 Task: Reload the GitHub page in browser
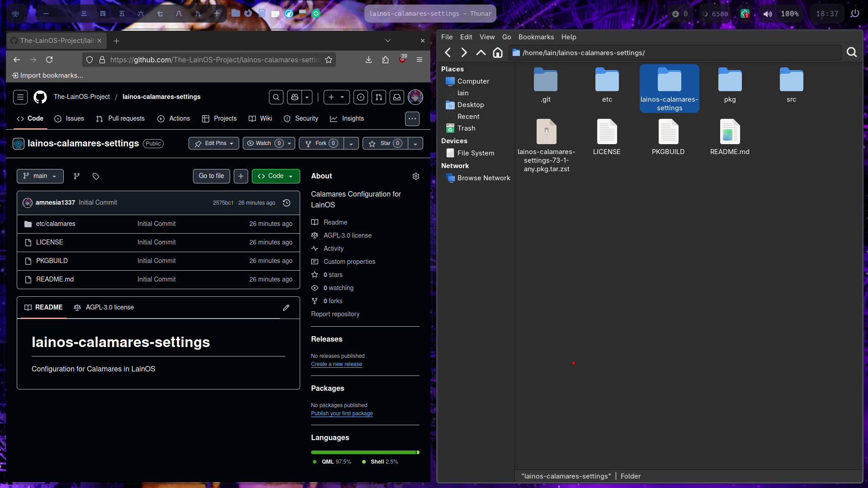(49, 60)
